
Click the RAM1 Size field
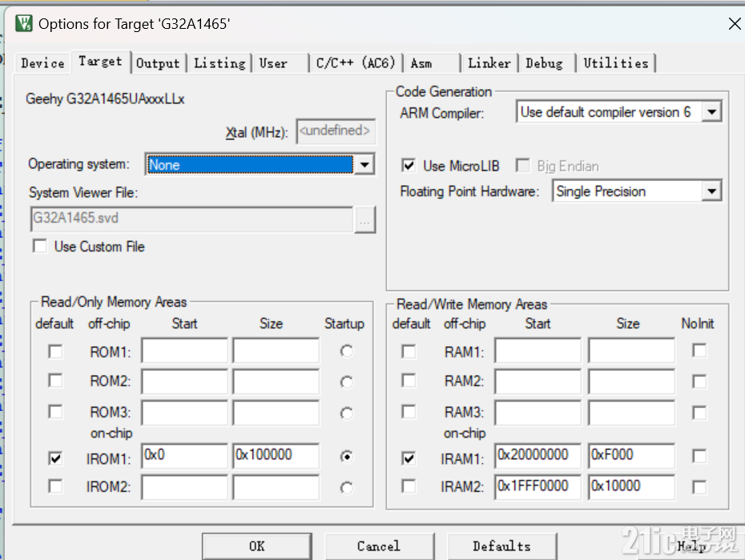tap(631, 351)
